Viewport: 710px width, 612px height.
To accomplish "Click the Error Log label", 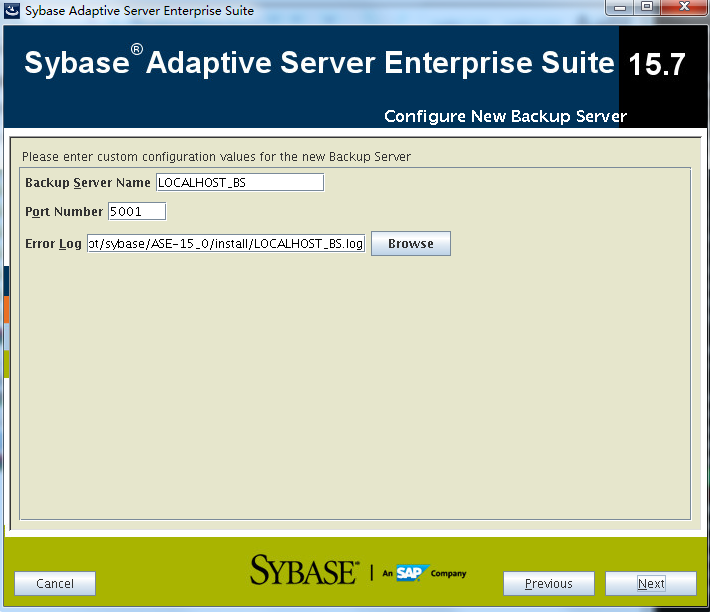I will [53, 244].
